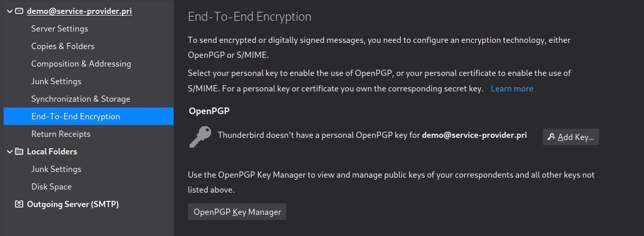
Task: Click the Local Folders folder icon
Action: pyautogui.click(x=19, y=151)
